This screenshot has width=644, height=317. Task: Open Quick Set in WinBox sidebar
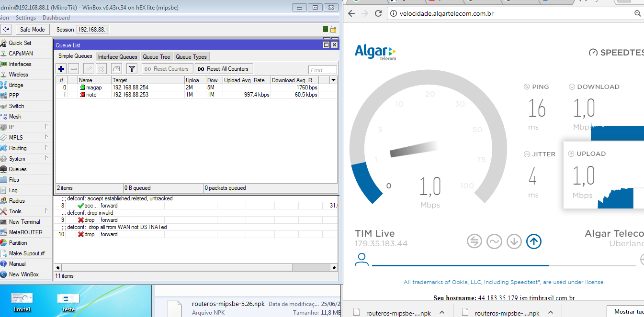20,43
